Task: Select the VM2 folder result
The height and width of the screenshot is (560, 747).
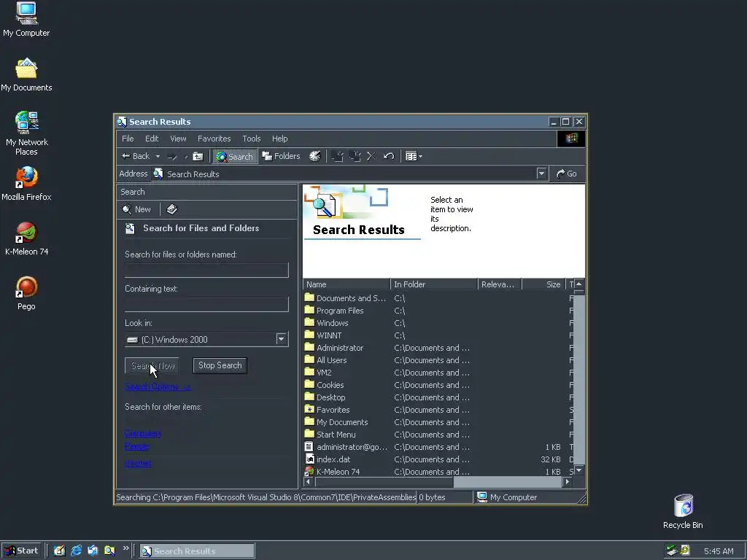Action: (x=318, y=373)
